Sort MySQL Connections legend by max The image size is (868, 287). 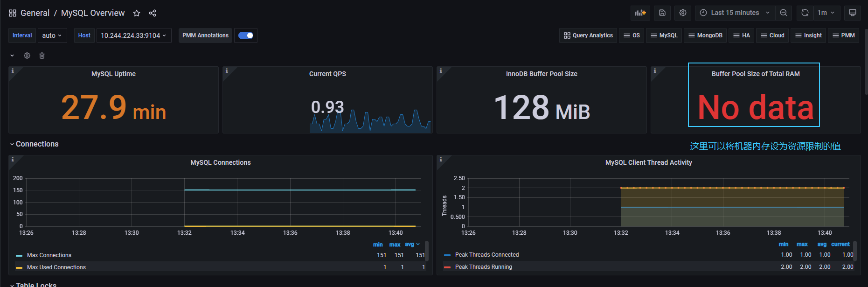click(x=395, y=245)
